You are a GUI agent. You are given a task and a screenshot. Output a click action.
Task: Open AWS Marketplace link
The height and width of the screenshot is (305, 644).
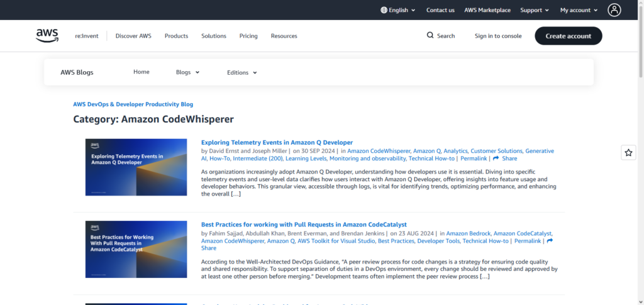[487, 10]
